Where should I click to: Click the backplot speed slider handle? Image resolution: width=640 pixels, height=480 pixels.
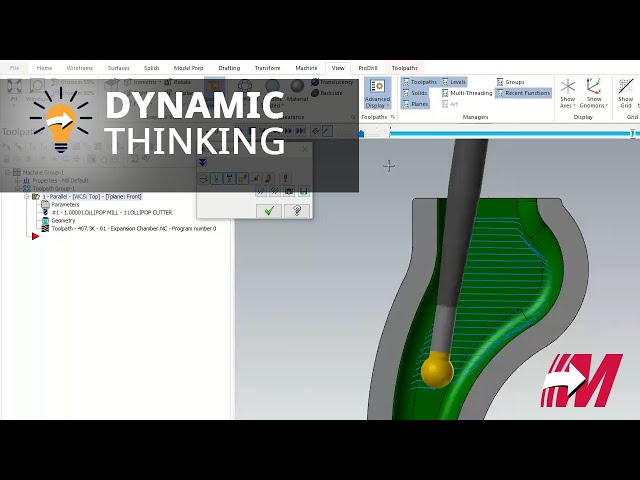tap(361, 134)
